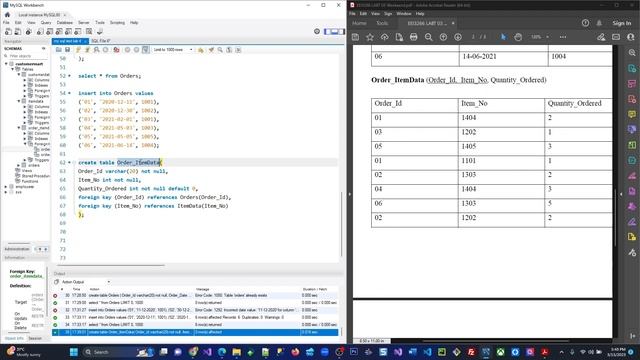Switch to the Acrobat Home tab

click(x=359, y=23)
